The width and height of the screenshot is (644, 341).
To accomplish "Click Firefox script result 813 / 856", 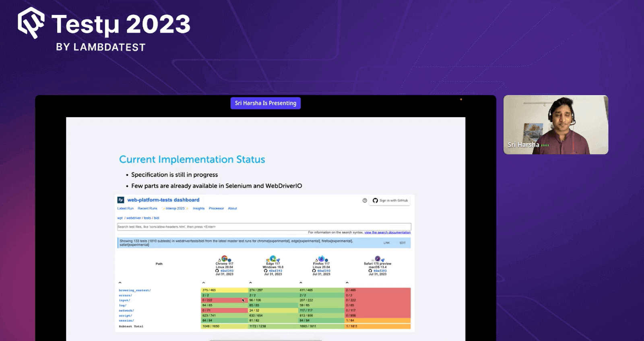I will (x=321, y=316).
